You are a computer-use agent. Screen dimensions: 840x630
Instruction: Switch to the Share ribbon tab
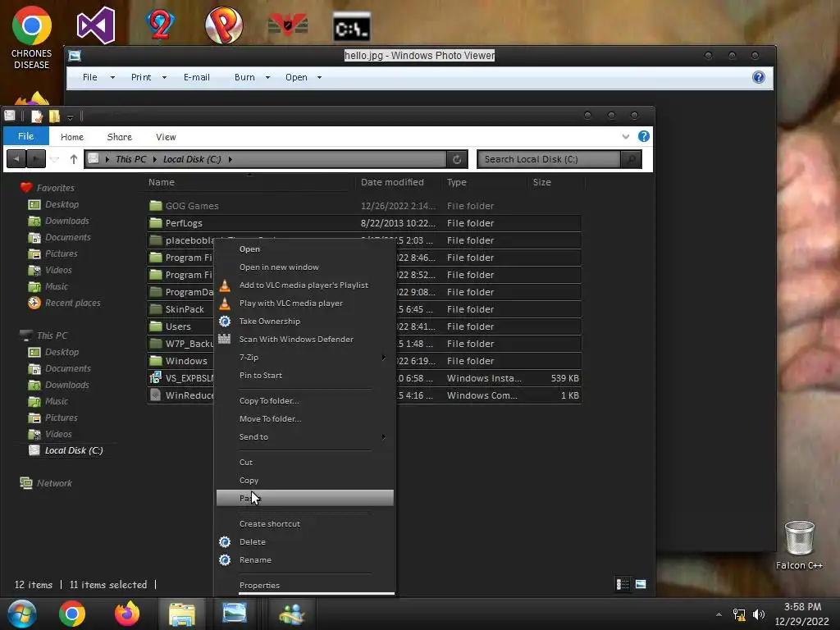tap(120, 137)
